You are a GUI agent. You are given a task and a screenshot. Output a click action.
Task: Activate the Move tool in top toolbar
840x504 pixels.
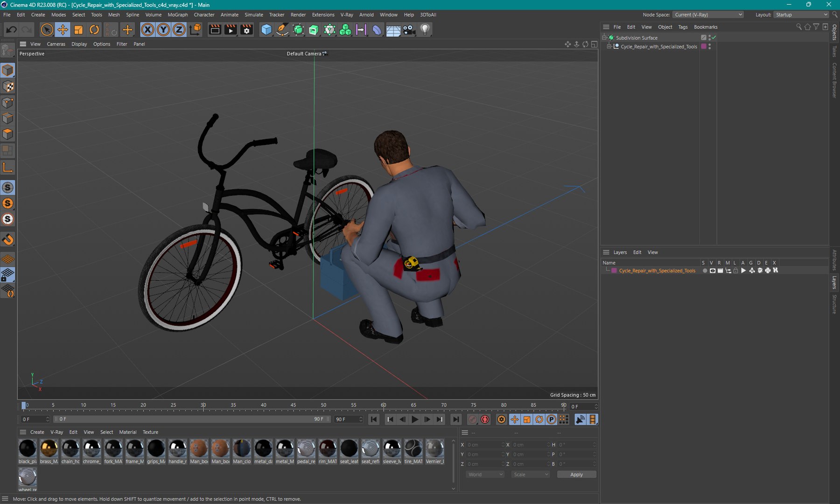click(x=63, y=29)
